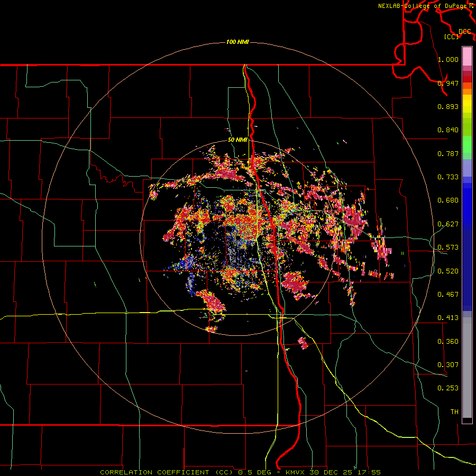Select the 1.000 scale value

(448, 59)
